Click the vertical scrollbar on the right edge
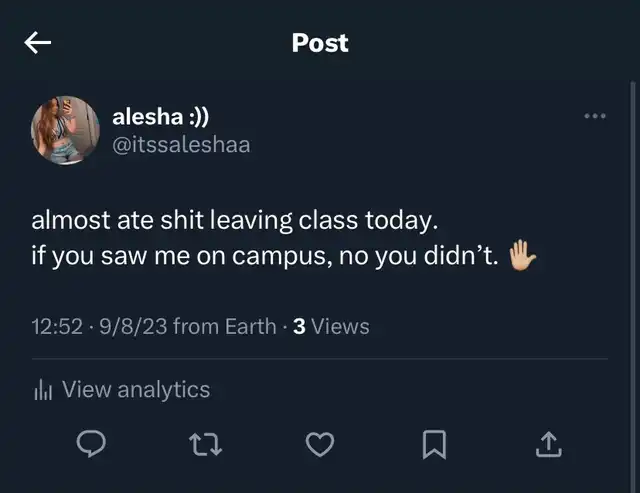Viewport: 640px width, 493px height. coord(633,250)
